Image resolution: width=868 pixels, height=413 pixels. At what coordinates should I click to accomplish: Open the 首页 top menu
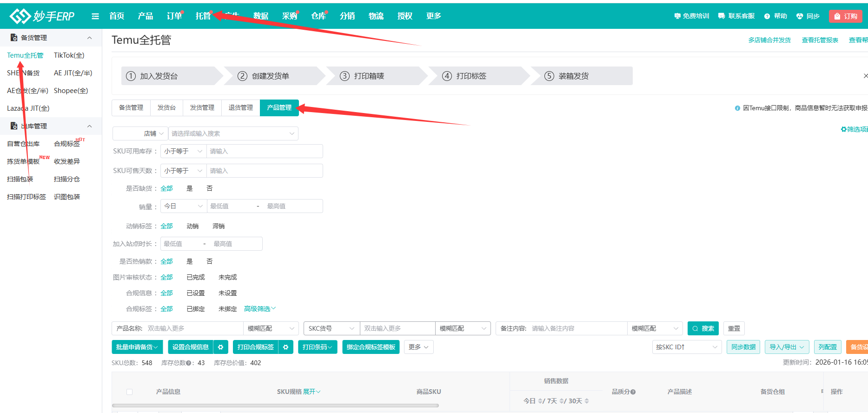(117, 16)
